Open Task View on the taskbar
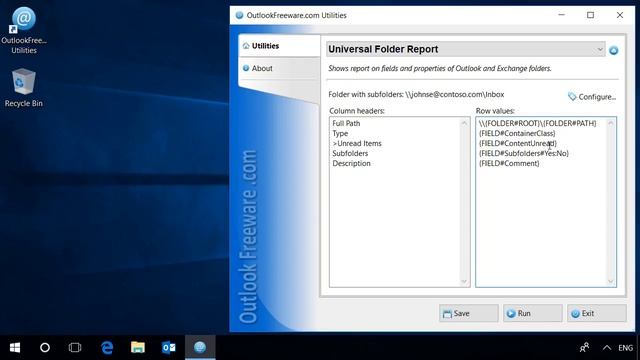 coord(75,347)
